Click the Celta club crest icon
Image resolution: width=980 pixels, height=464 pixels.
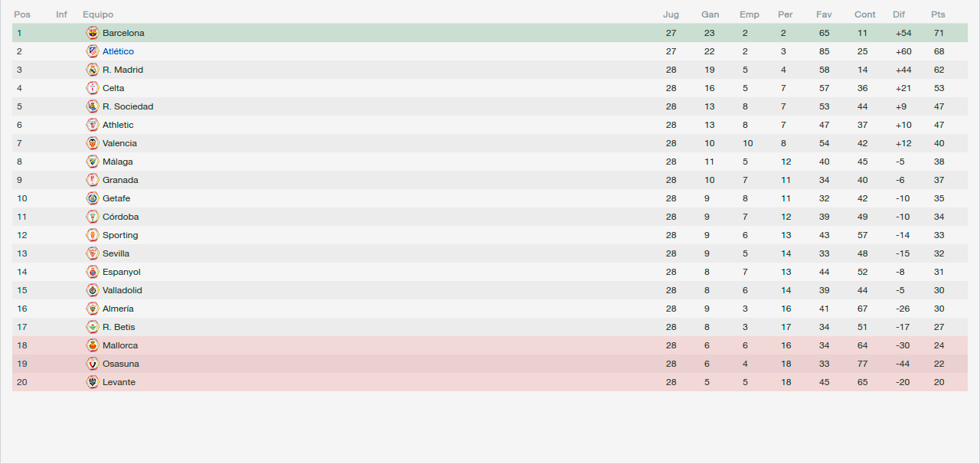[93, 88]
